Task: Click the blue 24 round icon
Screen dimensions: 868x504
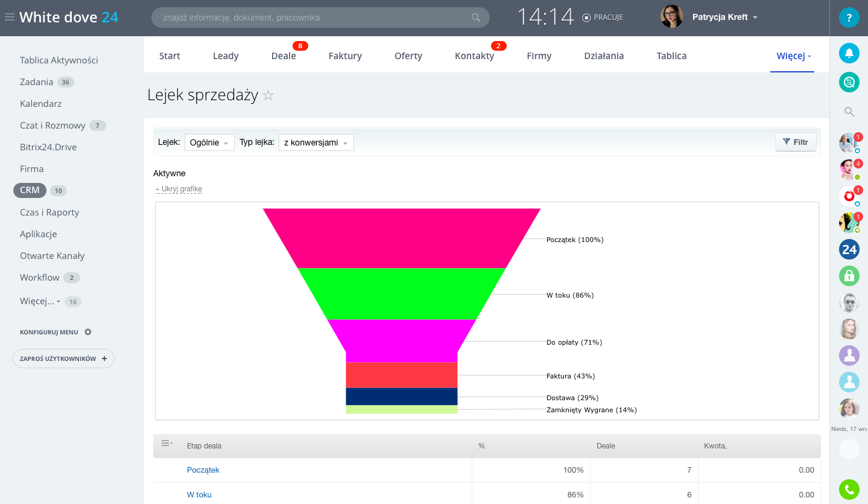Action: pos(849,249)
